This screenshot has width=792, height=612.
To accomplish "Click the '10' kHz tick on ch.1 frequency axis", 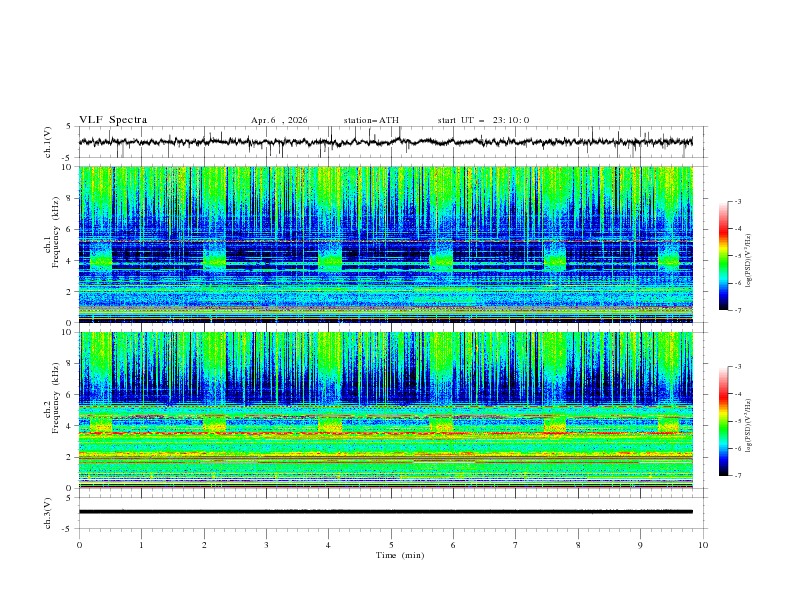I will (x=68, y=167).
